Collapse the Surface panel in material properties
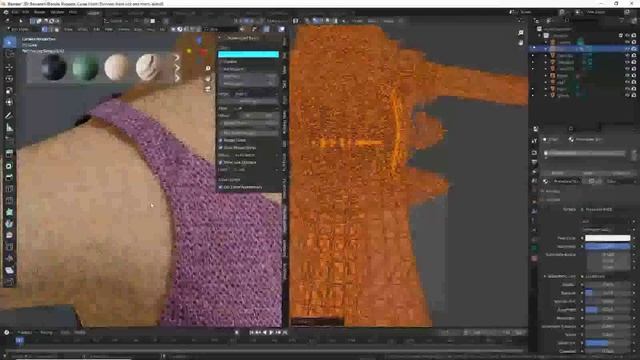 543,200
